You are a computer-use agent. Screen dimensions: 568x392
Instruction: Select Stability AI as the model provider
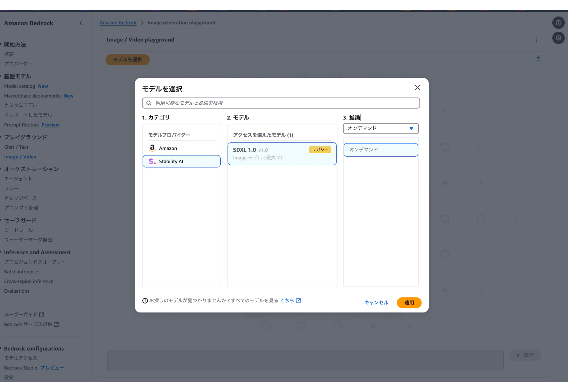coord(181,161)
